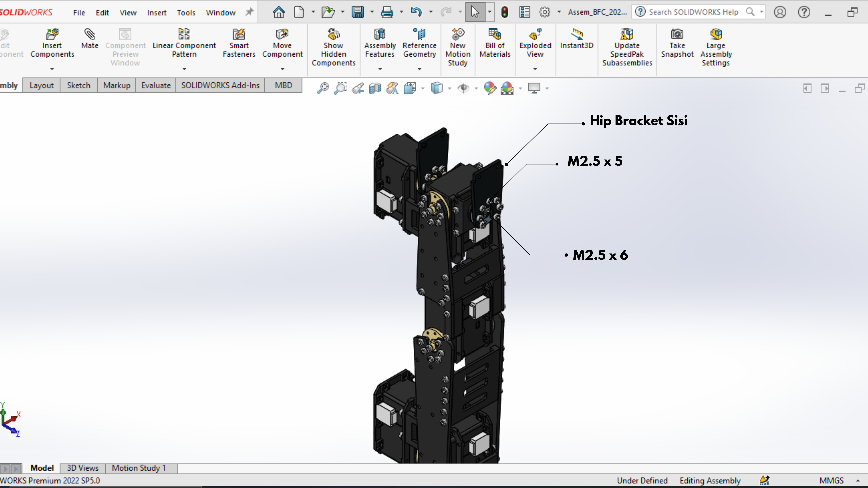868x488 pixels.
Task: Start a New Motion Study
Action: point(458,47)
